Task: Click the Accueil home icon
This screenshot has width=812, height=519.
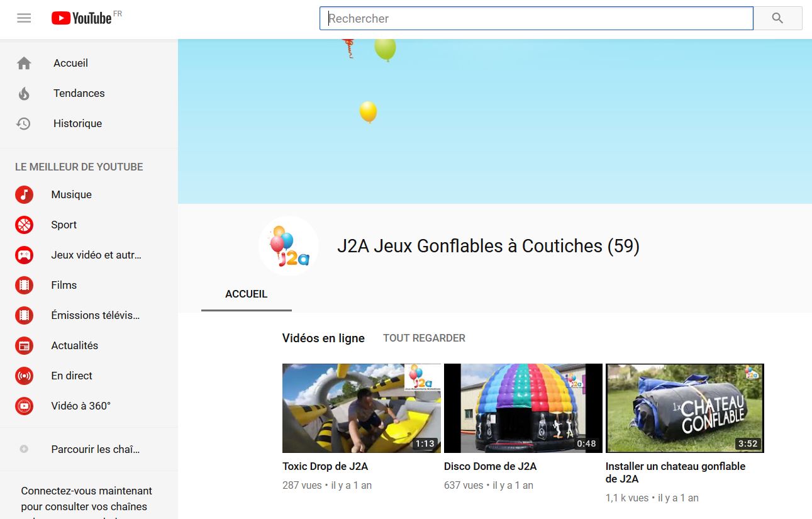Action: click(24, 63)
